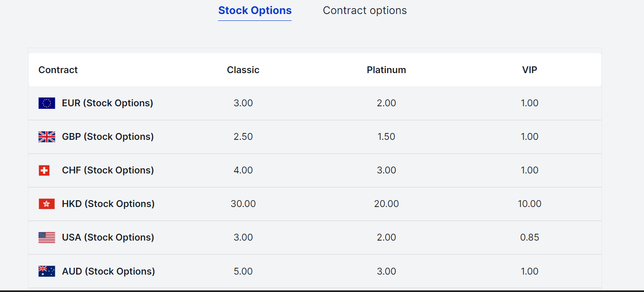644x292 pixels.
Task: Click the GBP (Stock Options) row label
Action: point(108,137)
